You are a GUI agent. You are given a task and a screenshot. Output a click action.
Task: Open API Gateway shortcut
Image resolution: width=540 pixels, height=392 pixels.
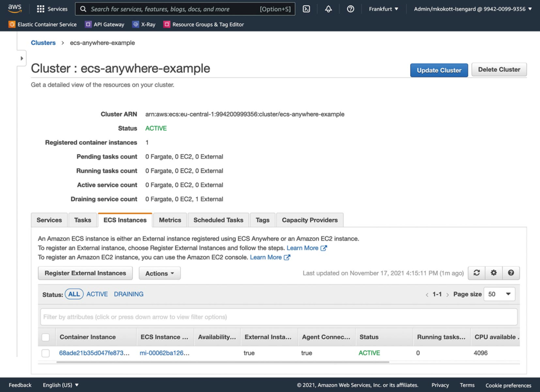105,24
